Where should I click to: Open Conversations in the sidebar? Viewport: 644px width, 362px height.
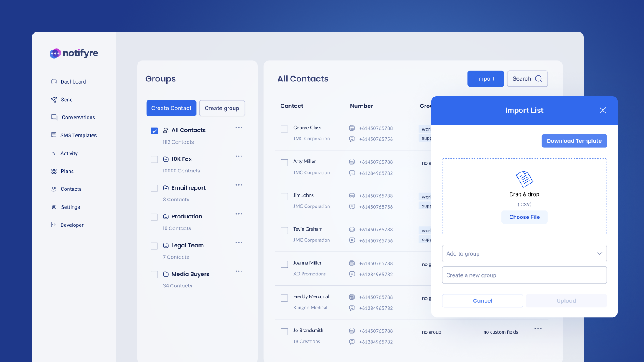(73, 117)
